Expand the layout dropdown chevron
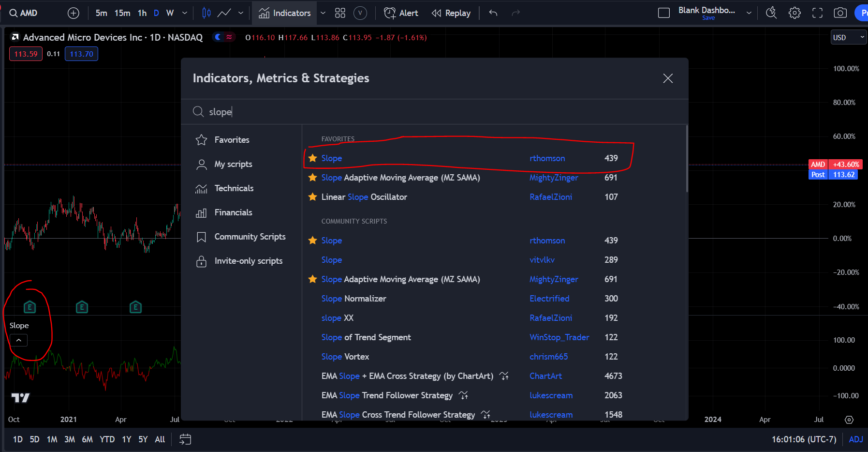The image size is (868, 452). point(749,13)
